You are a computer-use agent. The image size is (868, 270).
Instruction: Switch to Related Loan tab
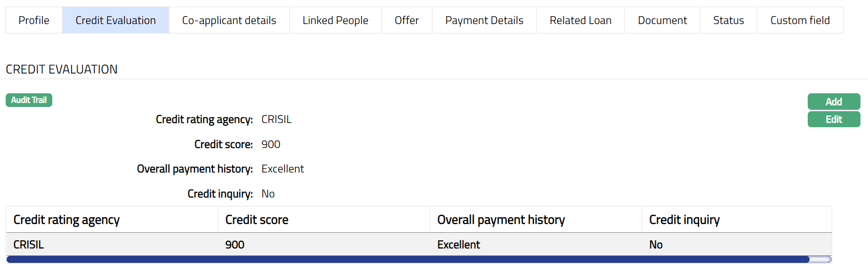[x=580, y=20]
